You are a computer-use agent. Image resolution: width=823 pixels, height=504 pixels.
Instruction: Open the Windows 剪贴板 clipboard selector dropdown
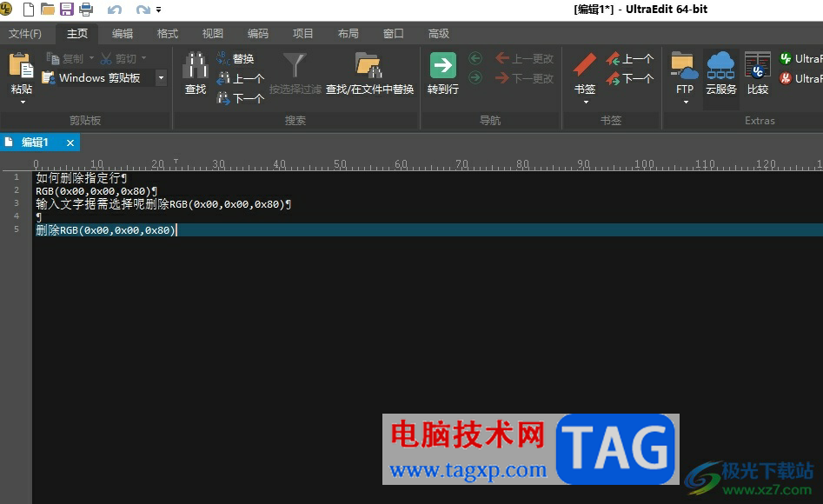[x=161, y=77]
